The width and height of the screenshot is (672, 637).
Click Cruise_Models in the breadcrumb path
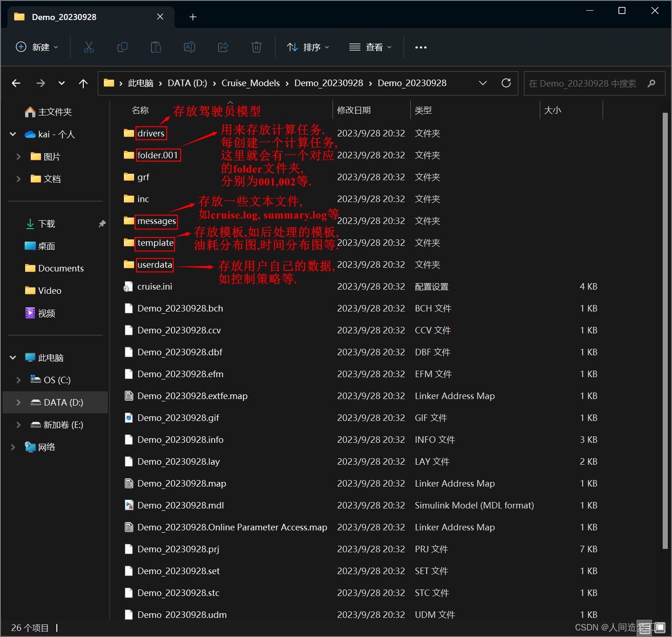(251, 83)
